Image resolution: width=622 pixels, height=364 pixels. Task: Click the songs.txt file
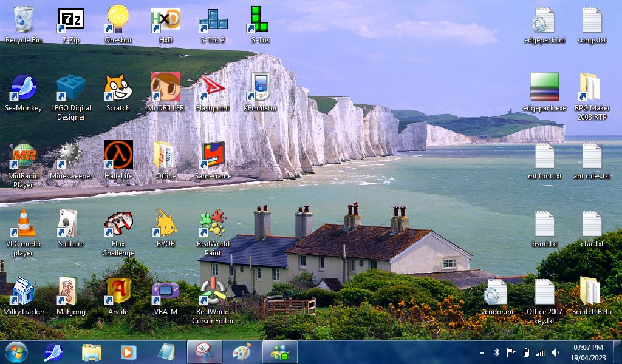[592, 20]
